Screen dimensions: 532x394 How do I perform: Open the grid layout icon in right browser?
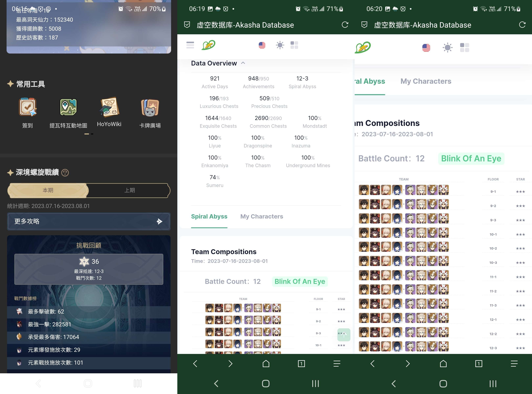coord(465,48)
